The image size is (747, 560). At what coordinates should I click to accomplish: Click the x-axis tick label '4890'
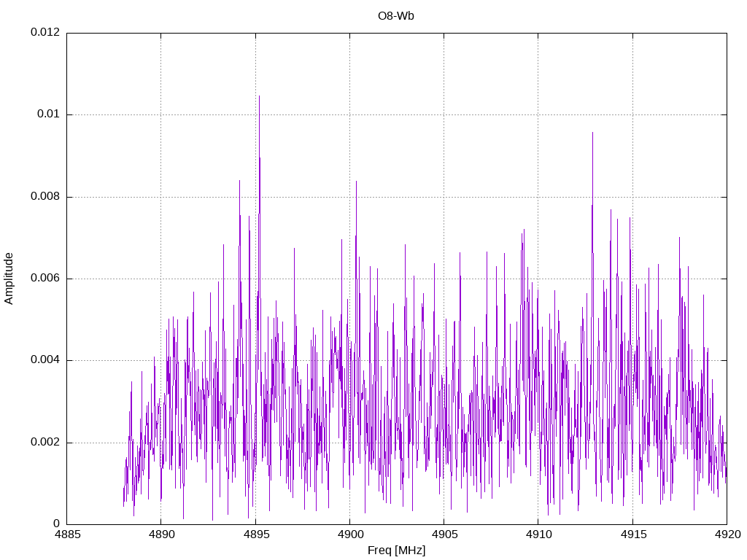(x=161, y=534)
